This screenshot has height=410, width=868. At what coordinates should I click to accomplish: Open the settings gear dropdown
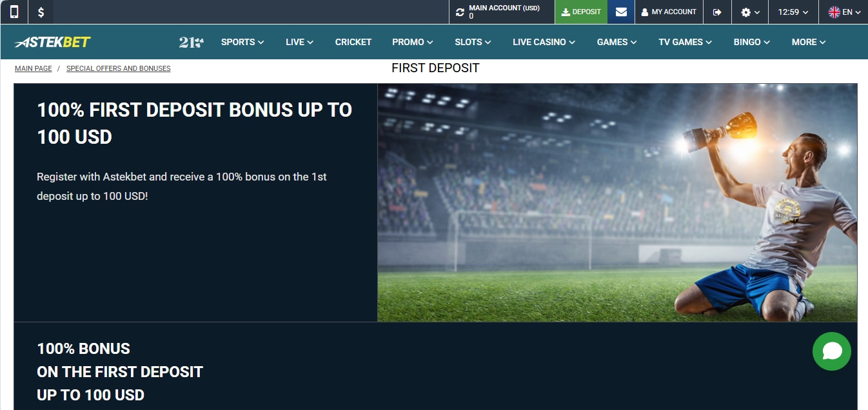(750, 12)
